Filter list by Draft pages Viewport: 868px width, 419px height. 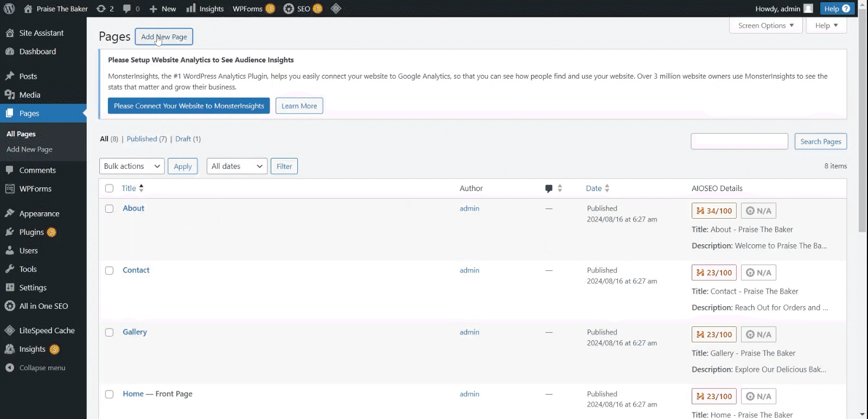(183, 139)
